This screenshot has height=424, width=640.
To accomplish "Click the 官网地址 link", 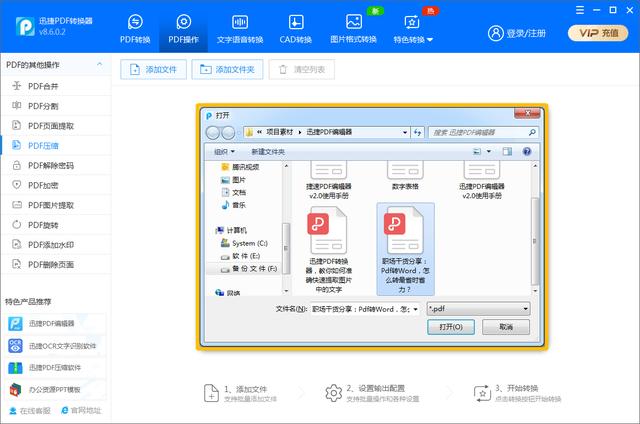I will tap(81, 411).
